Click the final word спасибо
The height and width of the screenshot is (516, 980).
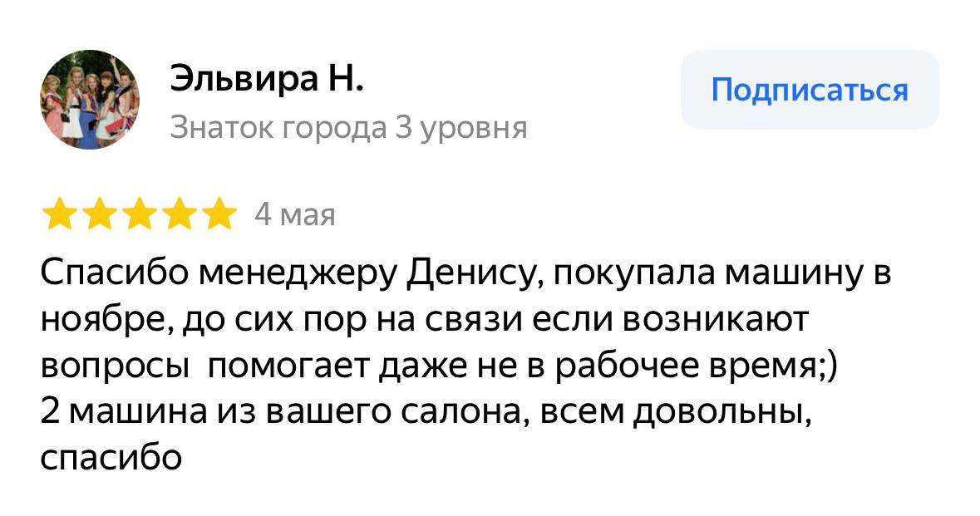(110, 456)
